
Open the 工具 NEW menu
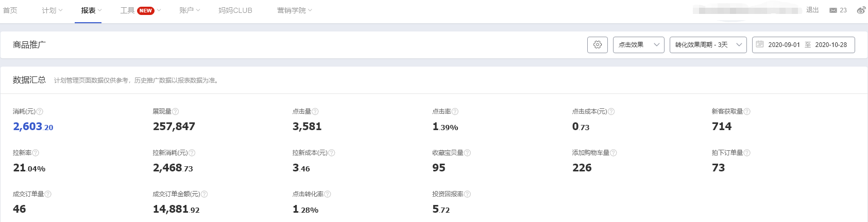141,10
